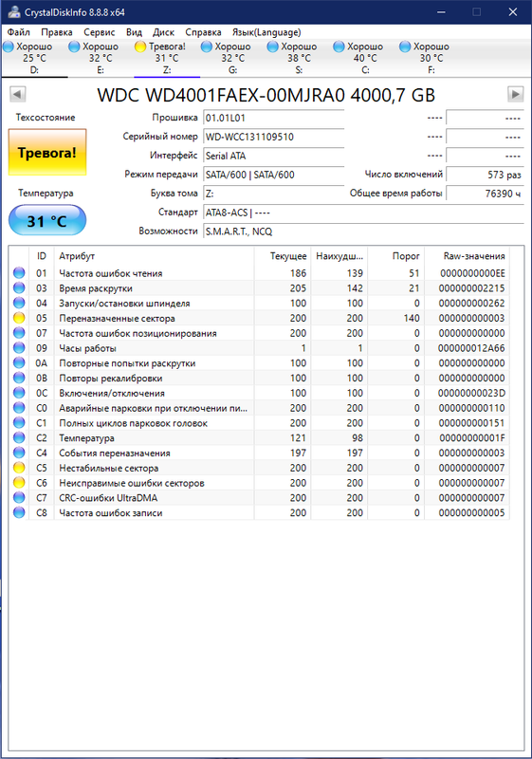Screen dimensions: 532x759
Task: Click status icon of attribute 0A row
Action: point(19,363)
